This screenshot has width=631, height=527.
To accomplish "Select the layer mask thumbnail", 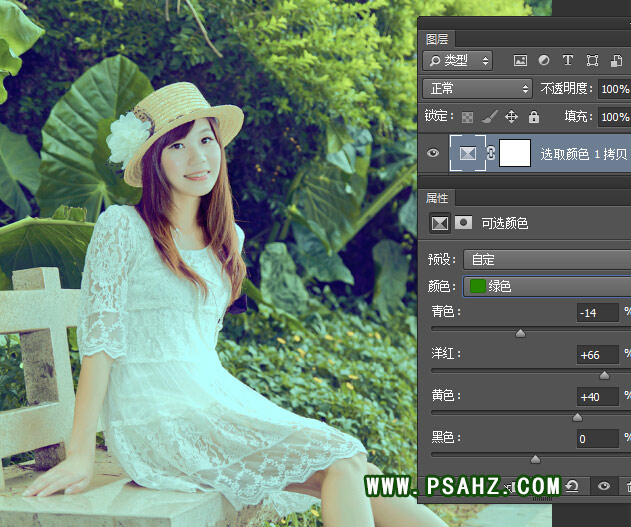I will tap(514, 153).
